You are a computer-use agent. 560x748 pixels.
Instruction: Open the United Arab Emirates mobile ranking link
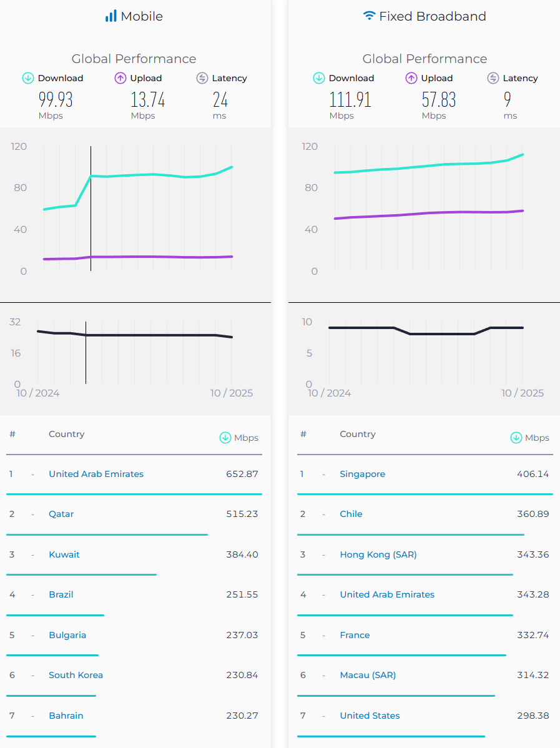pos(96,474)
